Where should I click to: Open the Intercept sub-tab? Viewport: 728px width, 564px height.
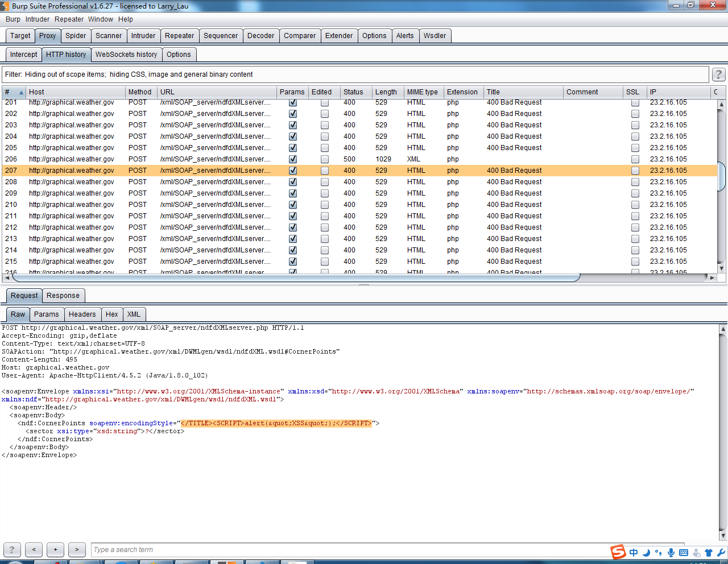[x=24, y=55]
